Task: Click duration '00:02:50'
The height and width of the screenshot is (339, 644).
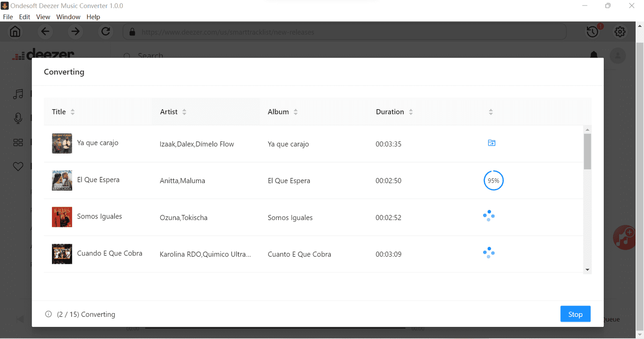Action: click(x=388, y=181)
